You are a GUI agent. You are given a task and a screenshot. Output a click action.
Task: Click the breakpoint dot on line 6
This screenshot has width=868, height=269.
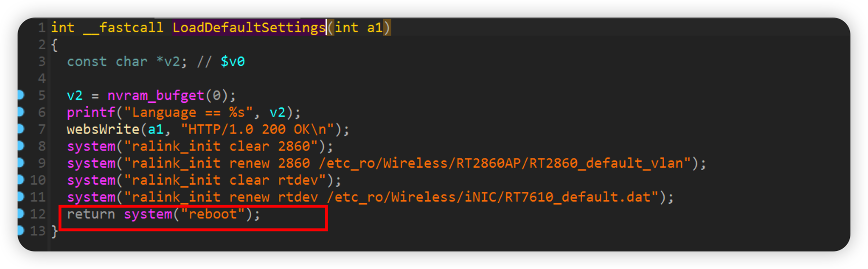[20, 112]
